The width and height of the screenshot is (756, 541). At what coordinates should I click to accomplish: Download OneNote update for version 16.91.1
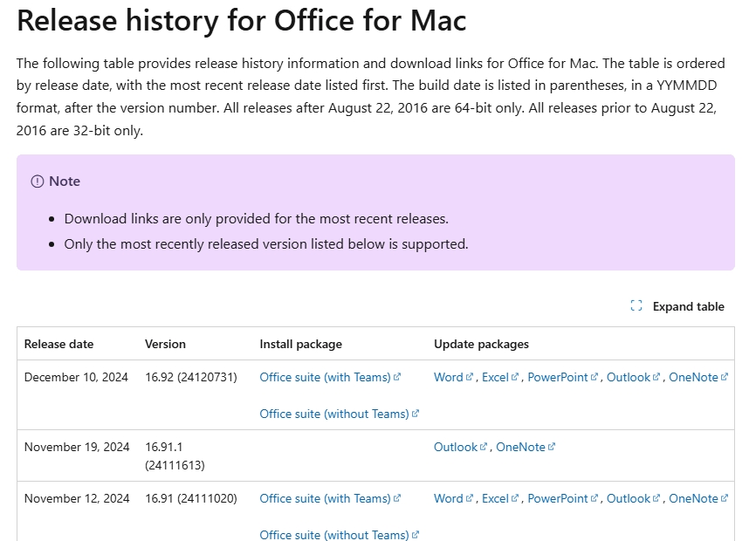(526, 447)
